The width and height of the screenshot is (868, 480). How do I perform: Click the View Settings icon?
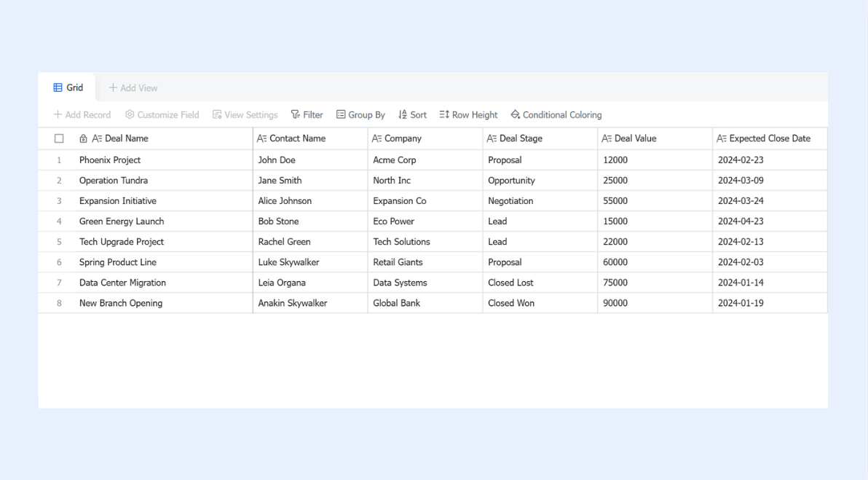coord(217,114)
